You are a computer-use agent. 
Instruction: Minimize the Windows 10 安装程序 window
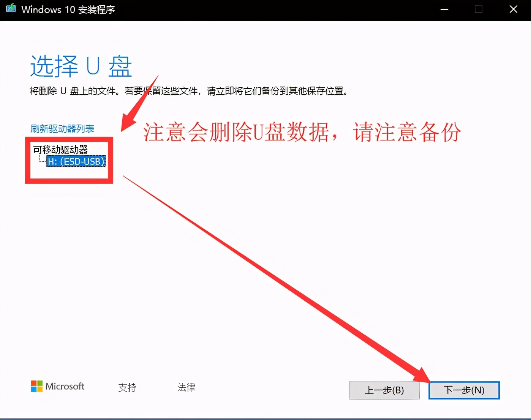(444, 9)
